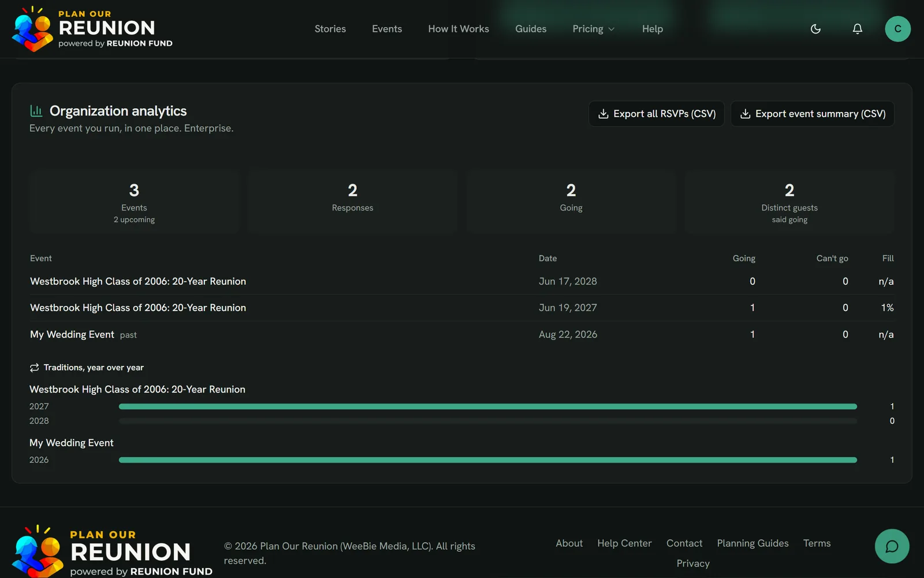Click the Distinct guests stat card
This screenshot has height=578, width=924.
789,202
